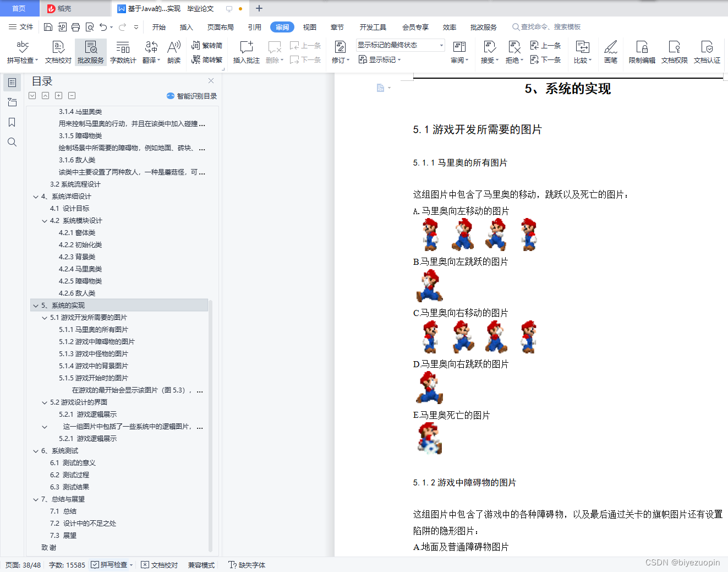Switch to the 引用 ribbon tab
The width and height of the screenshot is (728, 572).
click(255, 27)
